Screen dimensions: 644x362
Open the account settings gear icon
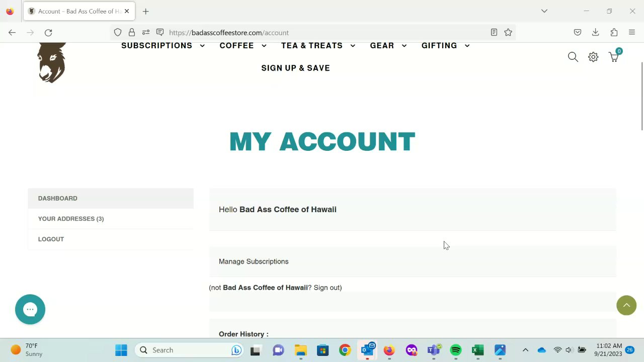tap(593, 57)
